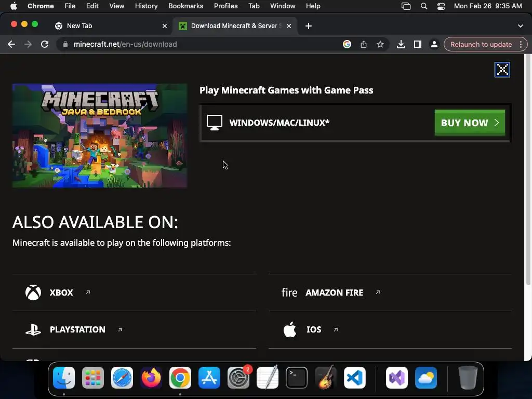Open Terminal from the dock
Viewport: 532px width, 399px height.
[x=297, y=378]
